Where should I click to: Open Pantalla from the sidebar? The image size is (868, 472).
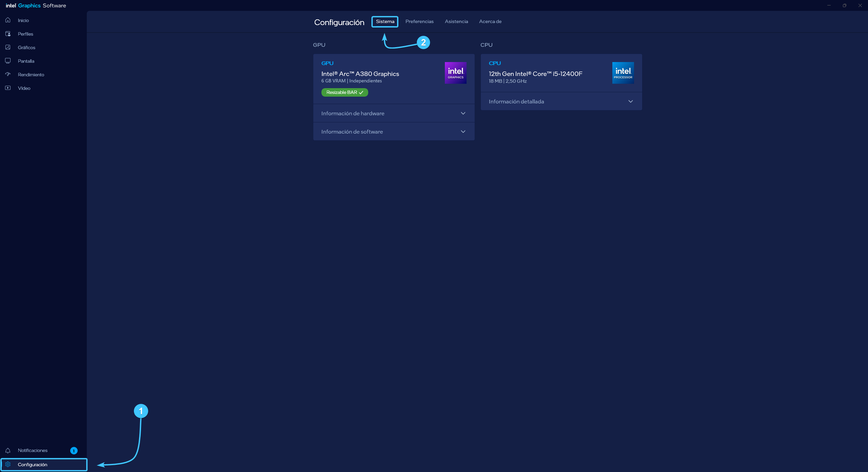26,61
